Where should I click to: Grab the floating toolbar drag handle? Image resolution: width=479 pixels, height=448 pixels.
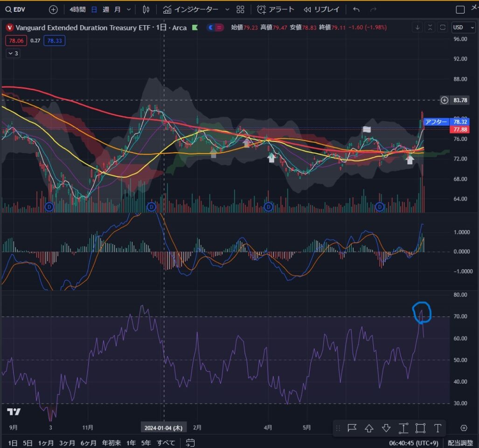338,428
